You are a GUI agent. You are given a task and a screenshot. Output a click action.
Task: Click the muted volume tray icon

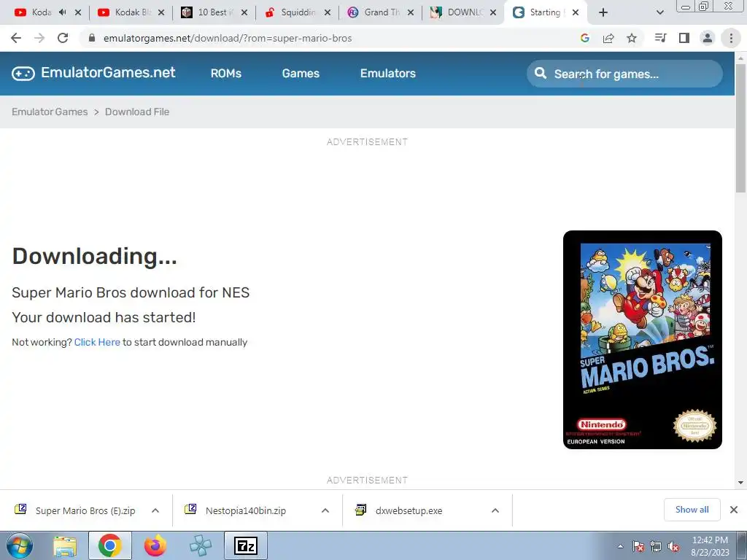pyautogui.click(x=673, y=547)
